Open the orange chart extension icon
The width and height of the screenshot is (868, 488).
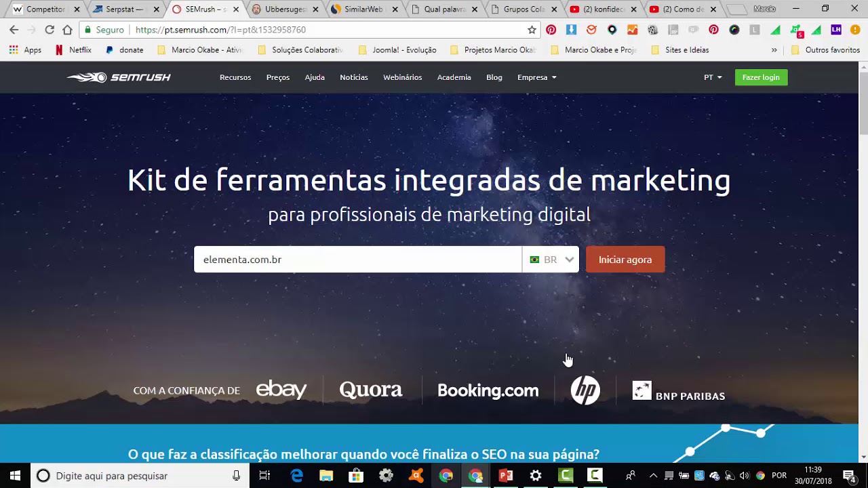click(x=632, y=30)
